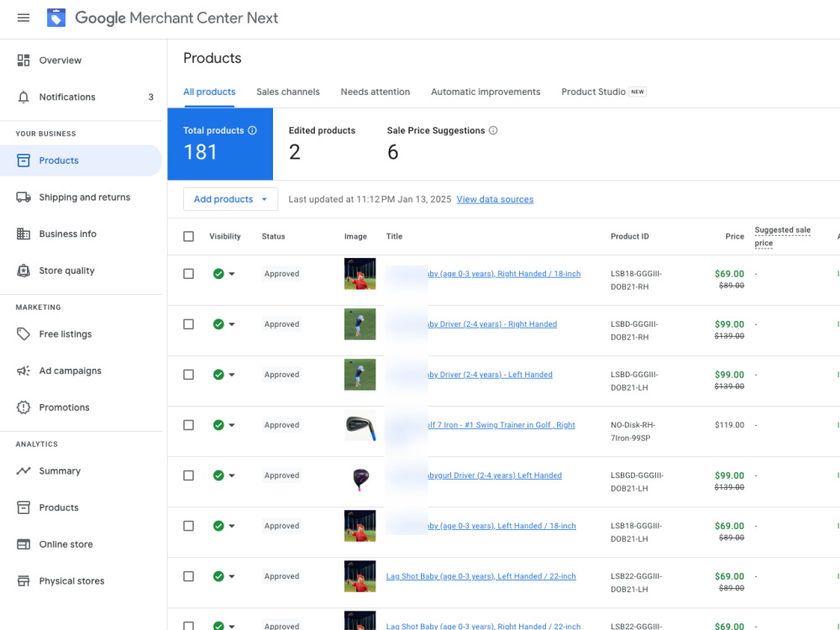The image size is (840, 630).
Task: Open the Product Studio tab
Action: [604, 92]
